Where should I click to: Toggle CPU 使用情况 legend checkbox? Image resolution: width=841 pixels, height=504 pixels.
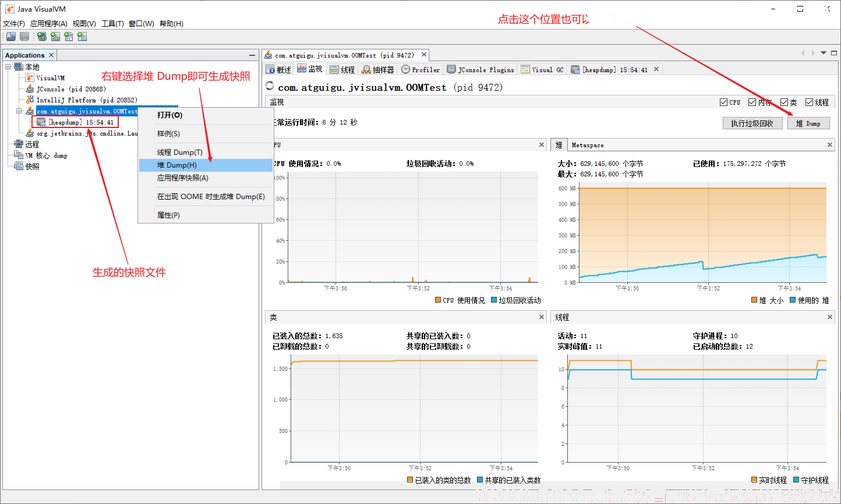438,300
